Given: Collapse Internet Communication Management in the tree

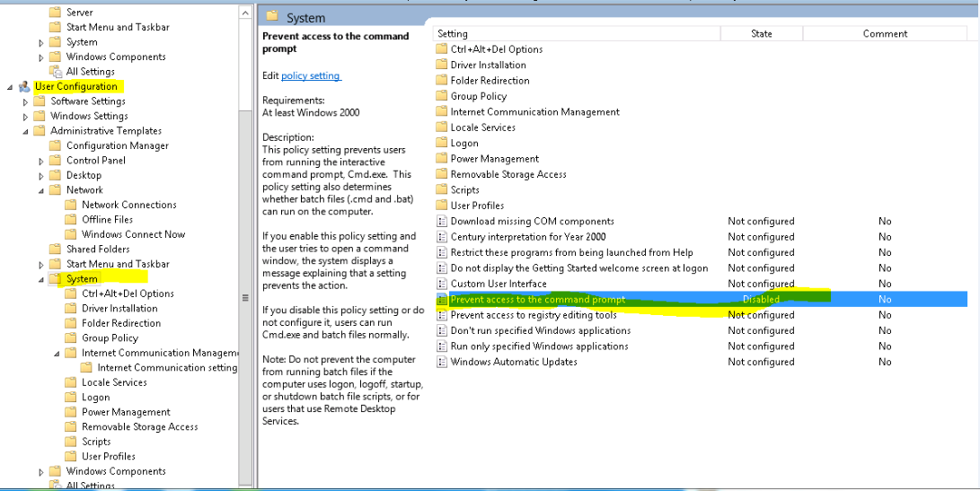Looking at the screenshot, I should [x=57, y=353].
